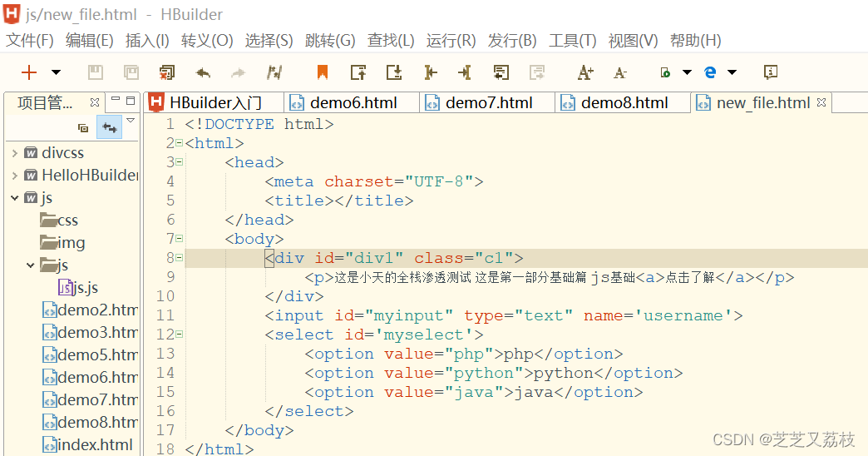Click the Redo arrow icon
The width and height of the screenshot is (868, 456).
[238, 72]
